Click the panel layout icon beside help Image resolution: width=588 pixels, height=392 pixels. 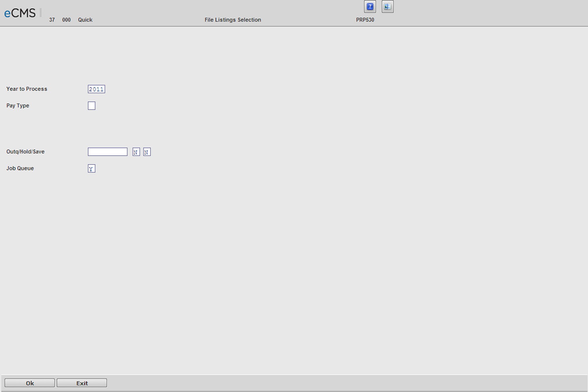pyautogui.click(x=388, y=7)
